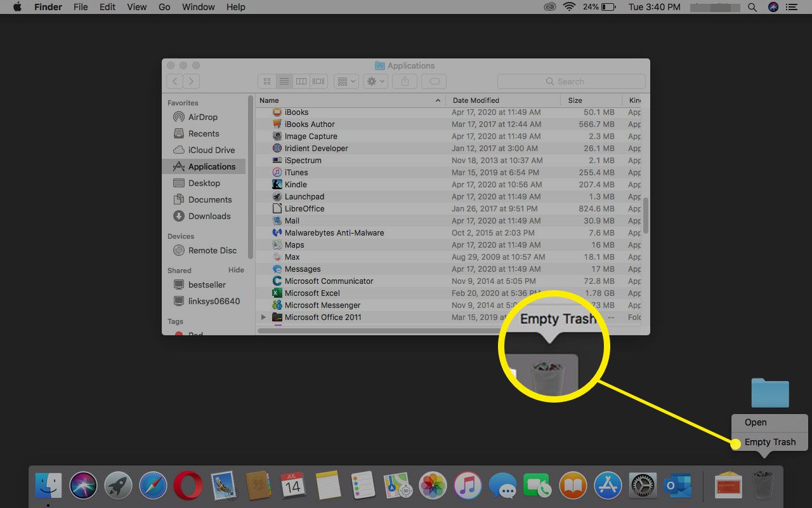The image size is (812, 508).
Task: Go forward in Finder window
Action: click(192, 81)
